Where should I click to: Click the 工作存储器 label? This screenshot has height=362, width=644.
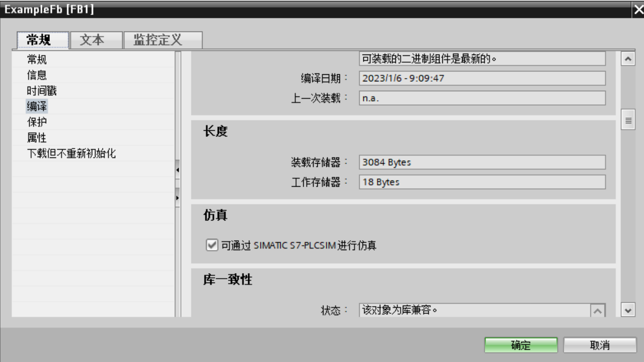pyautogui.click(x=320, y=182)
